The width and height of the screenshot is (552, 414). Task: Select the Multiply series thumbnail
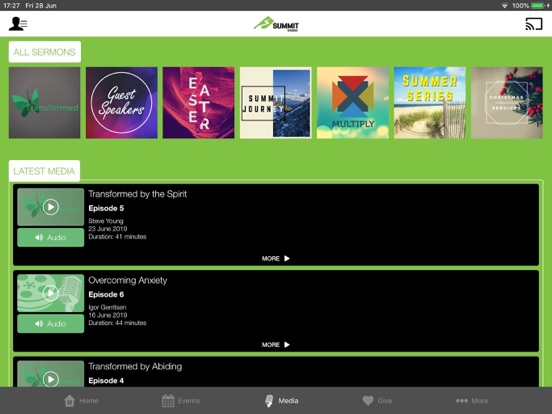pyautogui.click(x=353, y=103)
